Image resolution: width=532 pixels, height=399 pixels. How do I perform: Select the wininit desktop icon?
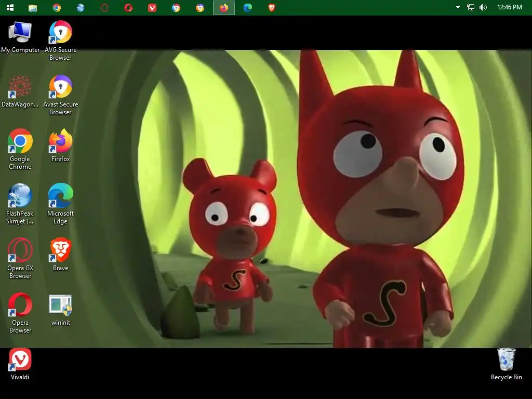tap(60, 310)
